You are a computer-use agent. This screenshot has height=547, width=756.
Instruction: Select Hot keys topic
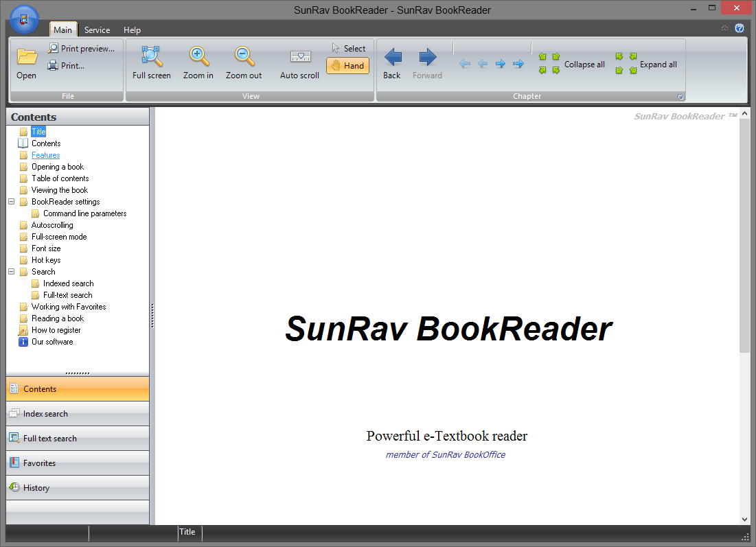tap(46, 259)
